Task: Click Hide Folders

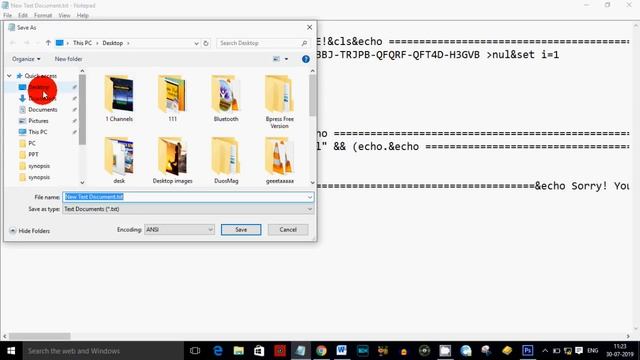Action: tap(29, 231)
